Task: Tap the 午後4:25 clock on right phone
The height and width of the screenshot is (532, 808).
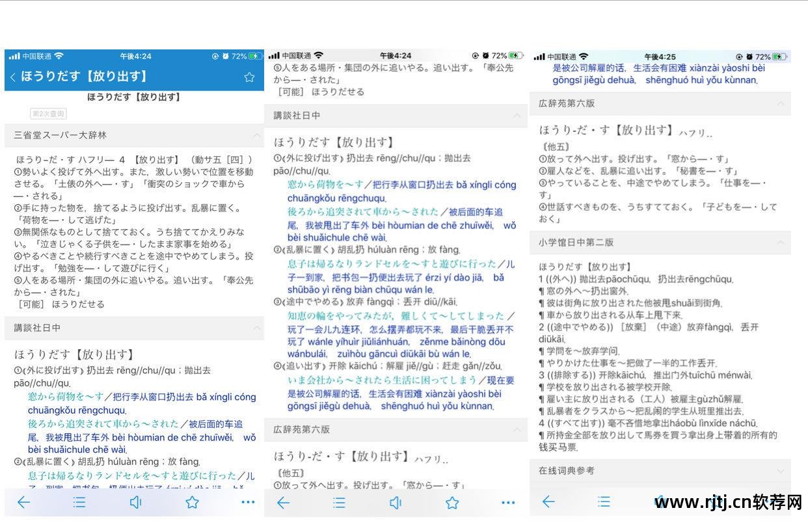Action: tap(660, 57)
